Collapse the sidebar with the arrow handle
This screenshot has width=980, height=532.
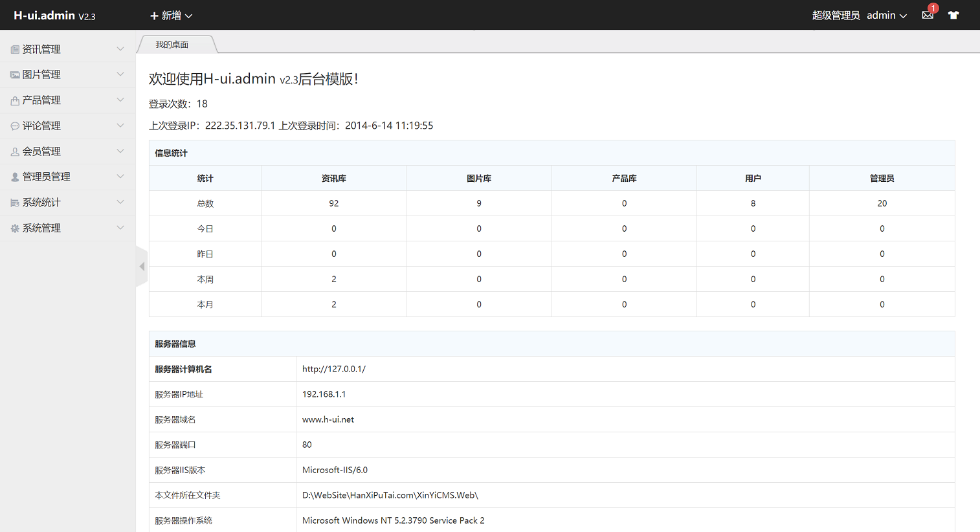pyautogui.click(x=142, y=267)
